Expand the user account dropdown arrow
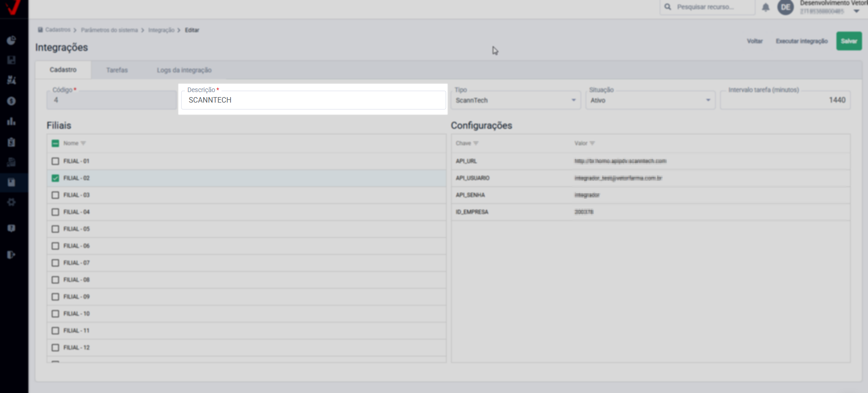The image size is (868, 393). click(856, 11)
